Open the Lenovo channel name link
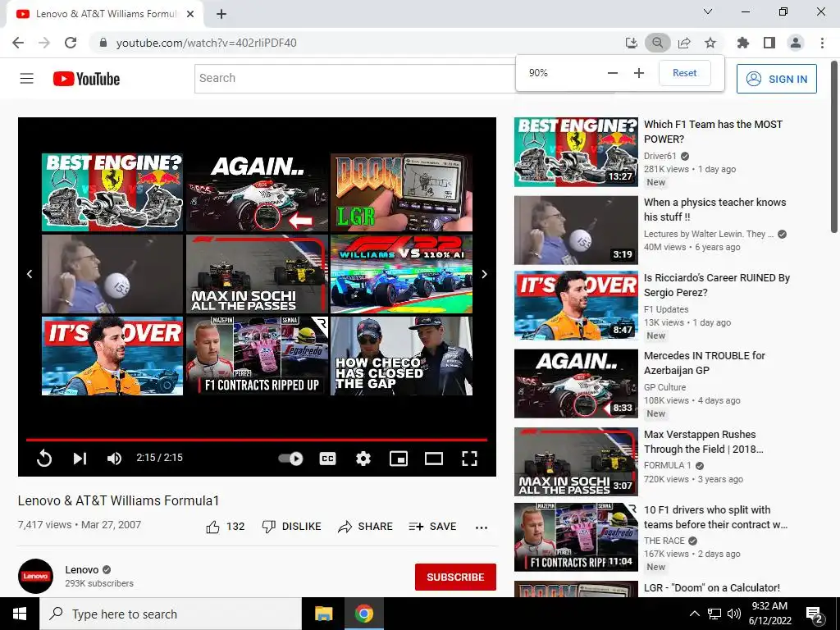Screen dimensions: 840x630 pyautogui.click(x=82, y=569)
